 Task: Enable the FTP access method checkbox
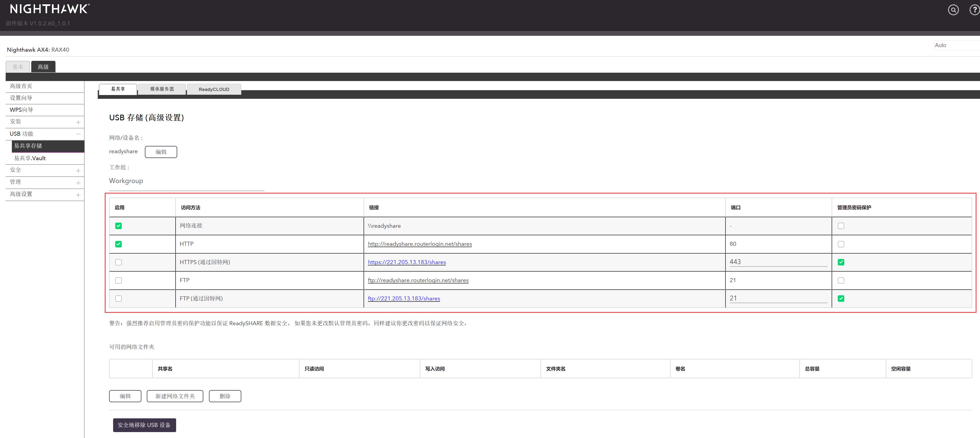pos(118,281)
